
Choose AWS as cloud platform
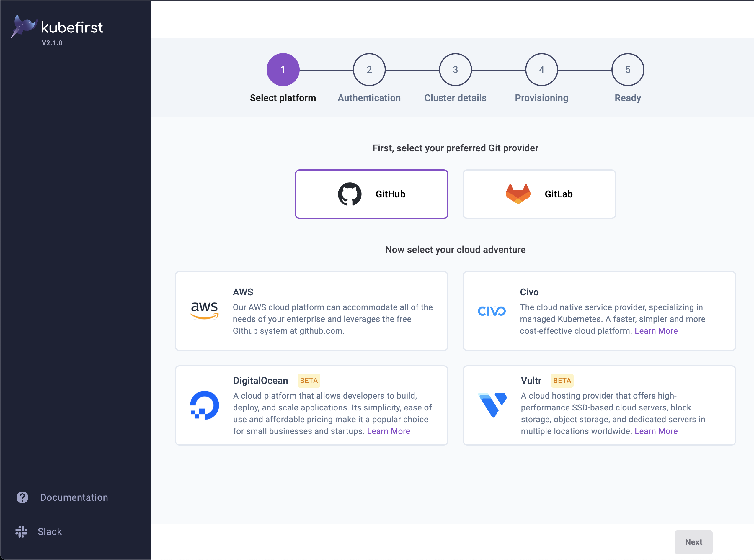coord(311,311)
